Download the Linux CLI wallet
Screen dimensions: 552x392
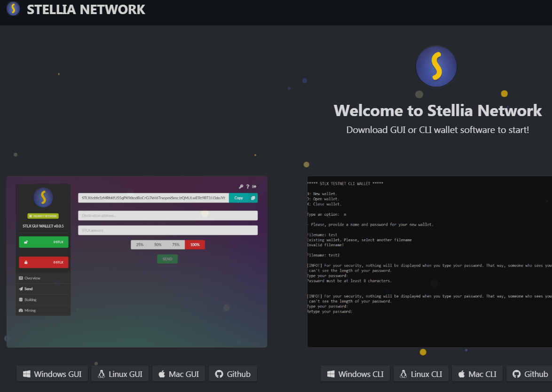point(420,374)
